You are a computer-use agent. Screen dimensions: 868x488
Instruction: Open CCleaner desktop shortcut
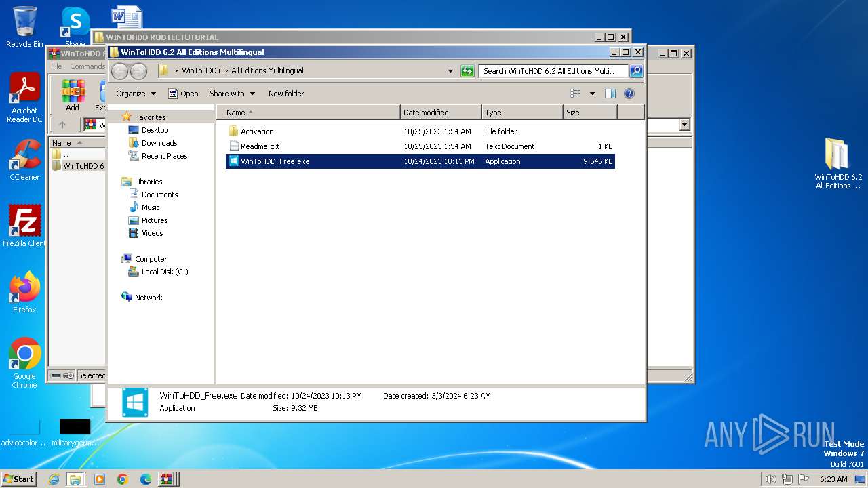point(24,160)
